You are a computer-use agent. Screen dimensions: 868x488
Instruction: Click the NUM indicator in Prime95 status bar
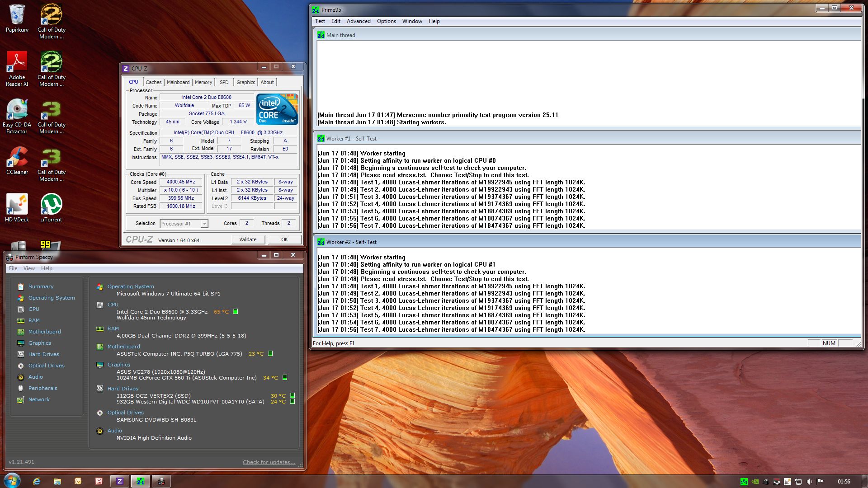(829, 343)
